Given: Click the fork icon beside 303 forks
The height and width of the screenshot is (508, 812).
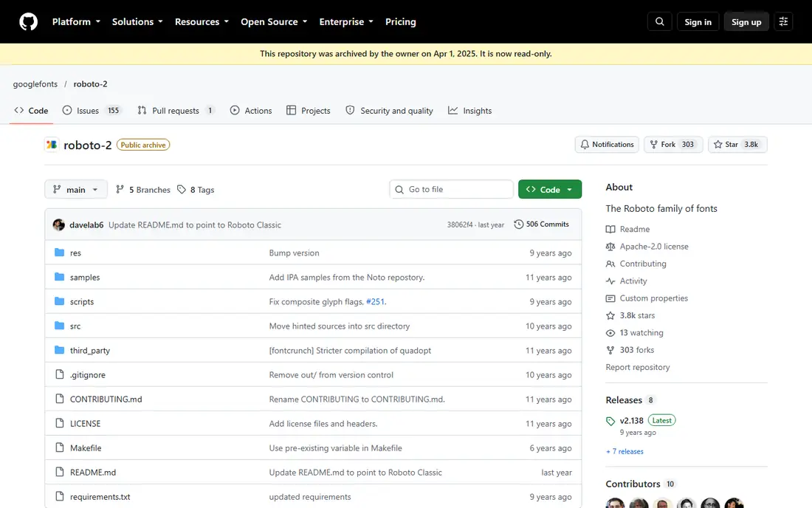Looking at the screenshot, I should pyautogui.click(x=610, y=350).
